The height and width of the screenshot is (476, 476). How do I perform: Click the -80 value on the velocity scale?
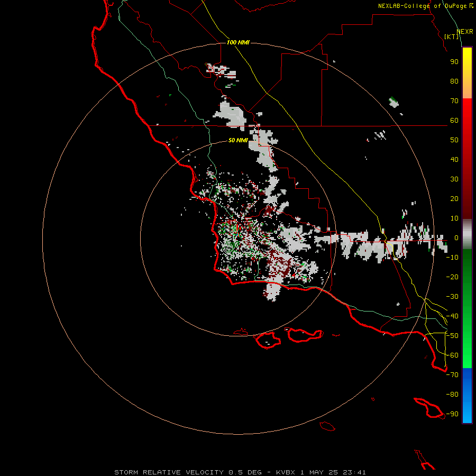click(452, 395)
